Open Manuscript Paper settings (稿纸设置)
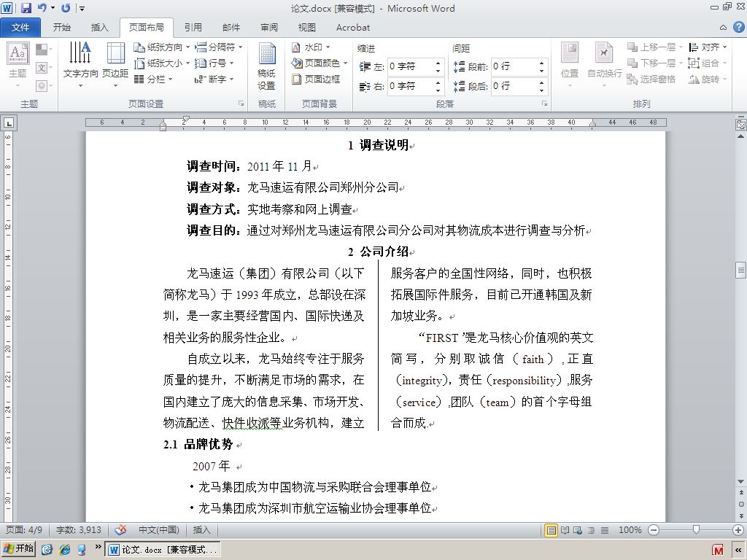747x560 pixels. [x=267, y=66]
